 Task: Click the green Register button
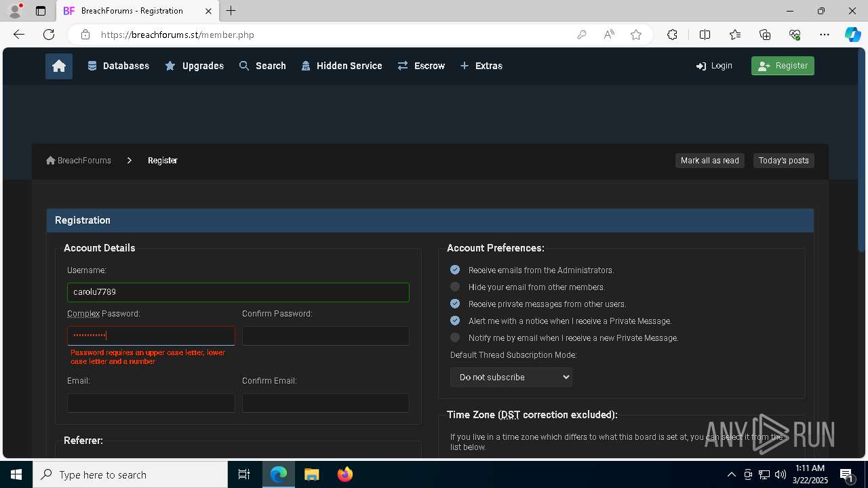pyautogui.click(x=783, y=66)
